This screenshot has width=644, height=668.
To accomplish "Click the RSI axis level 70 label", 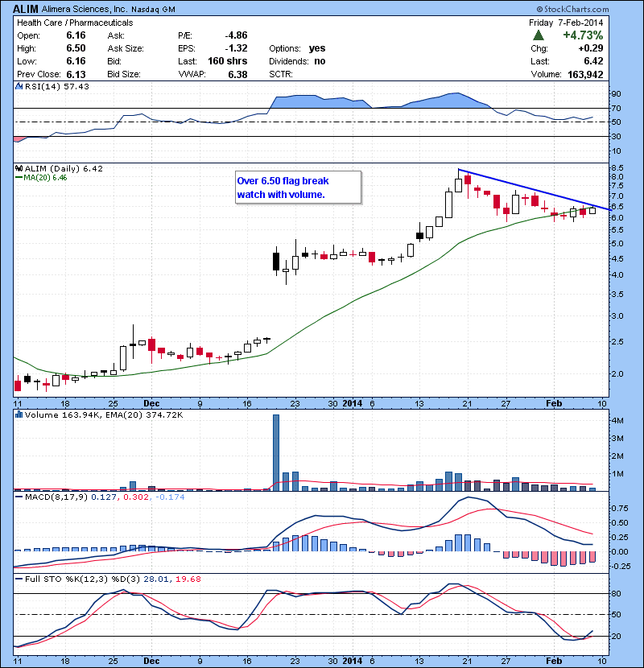I will [x=617, y=108].
